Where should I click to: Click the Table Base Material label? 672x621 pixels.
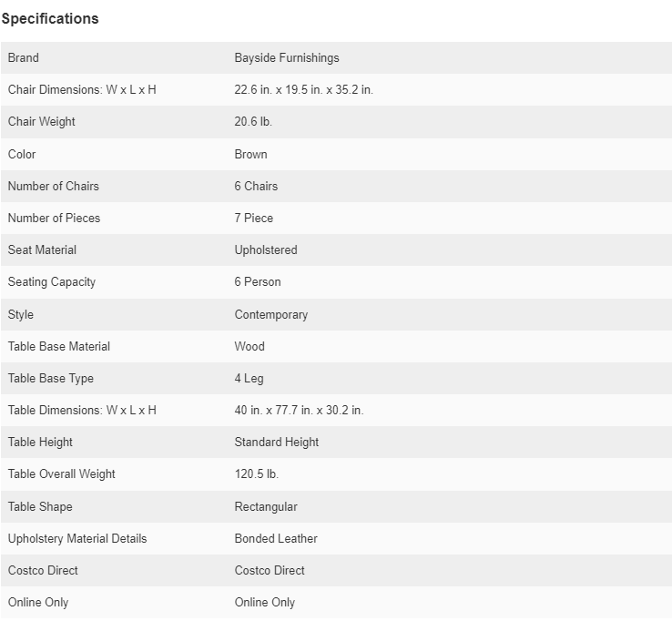point(59,346)
